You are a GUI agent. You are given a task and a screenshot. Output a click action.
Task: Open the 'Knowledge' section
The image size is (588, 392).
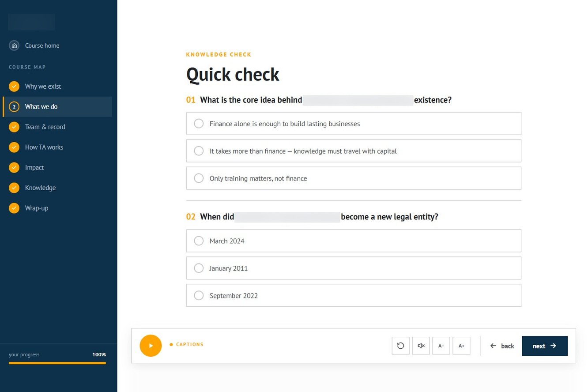pos(57,188)
